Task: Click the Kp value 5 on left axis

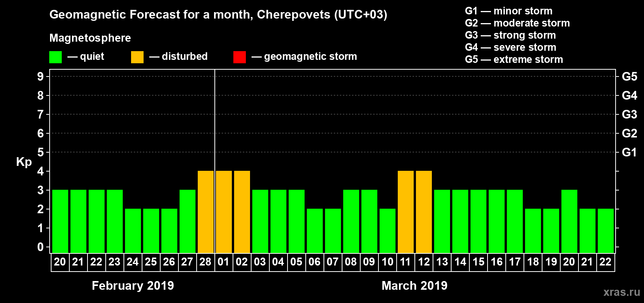Action: (41, 152)
